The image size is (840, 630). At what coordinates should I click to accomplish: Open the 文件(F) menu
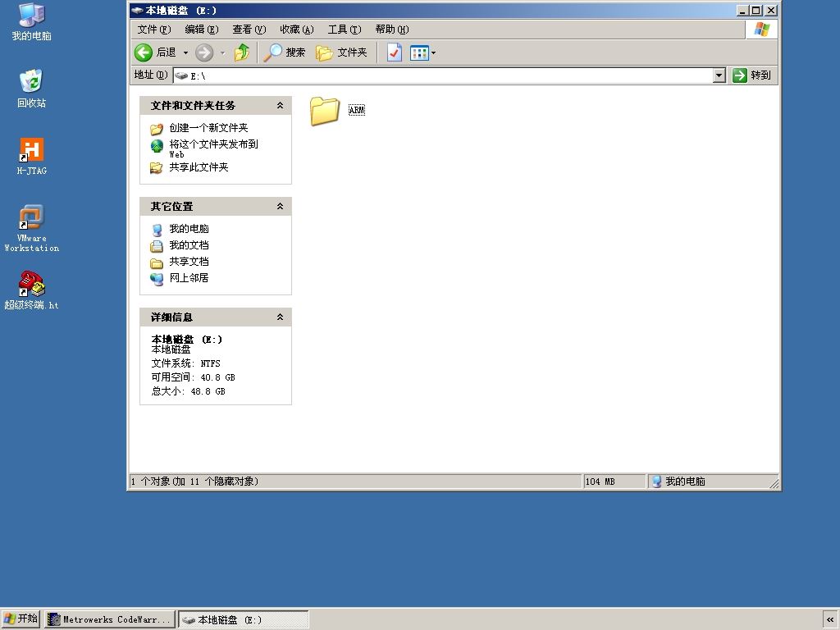click(x=153, y=30)
